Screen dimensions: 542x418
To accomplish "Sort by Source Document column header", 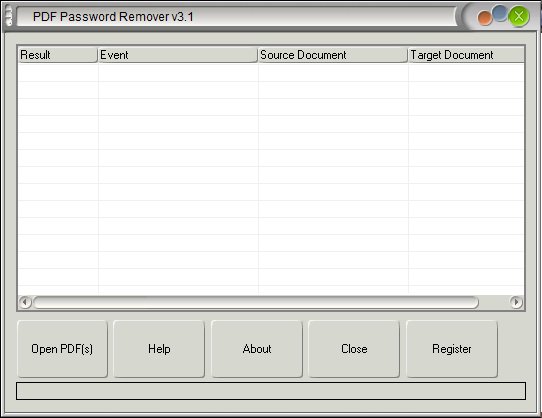I will tap(333, 55).
